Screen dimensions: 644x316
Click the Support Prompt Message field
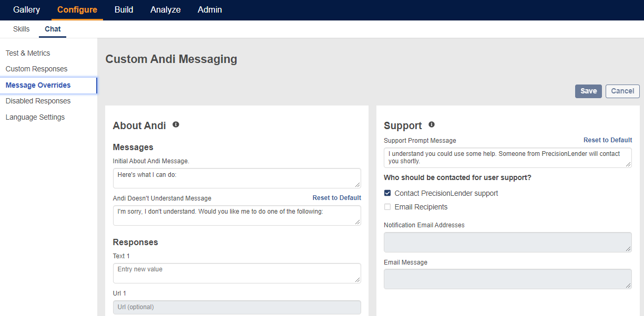coord(508,157)
